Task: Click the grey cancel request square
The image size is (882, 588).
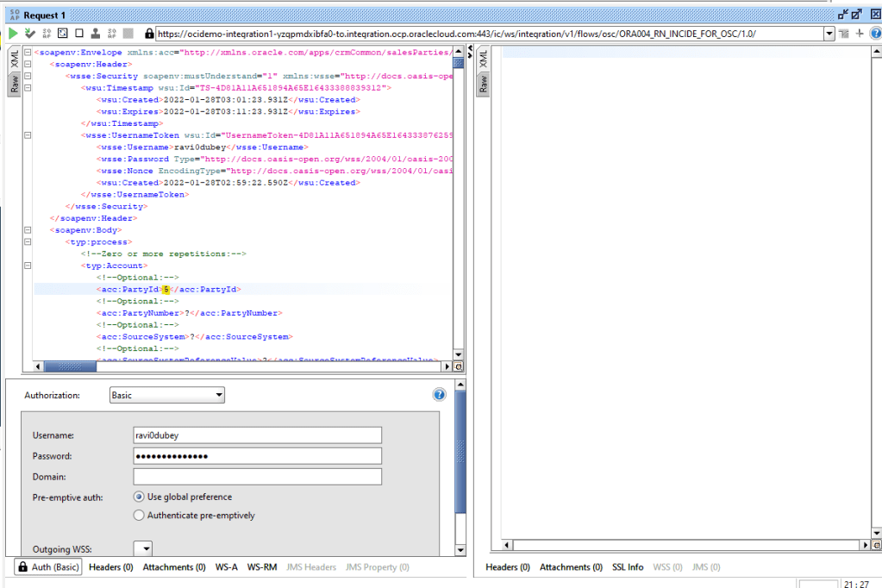Action: tap(128, 33)
